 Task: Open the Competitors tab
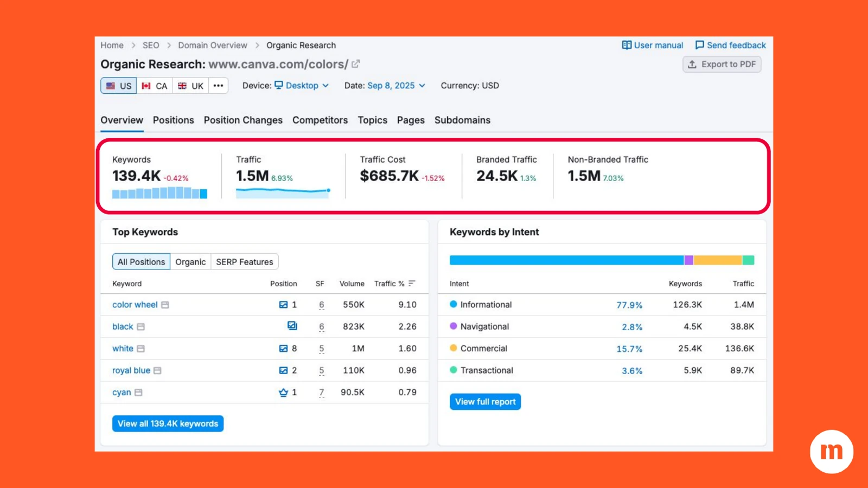[320, 120]
